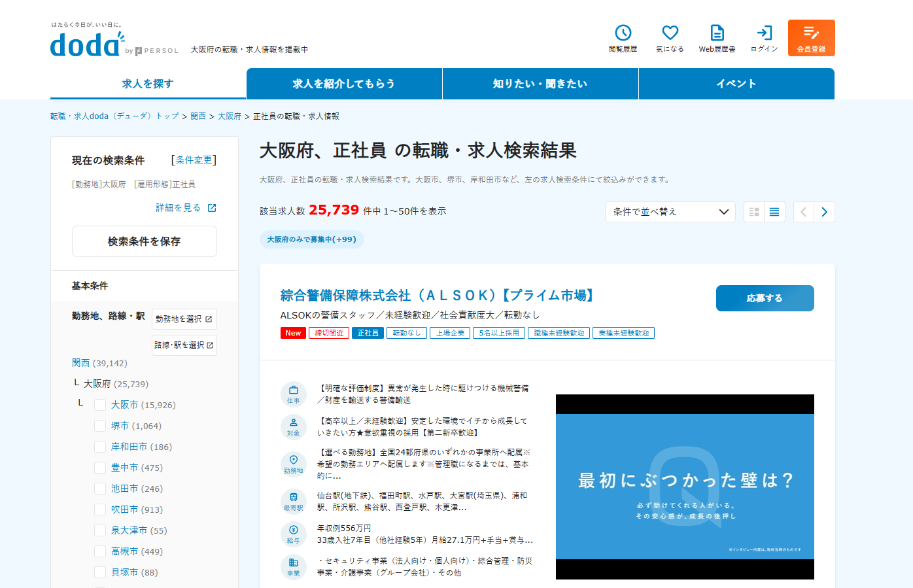This screenshot has height=588, width=913.
Task: Click the New tag
Action: pos(293,333)
